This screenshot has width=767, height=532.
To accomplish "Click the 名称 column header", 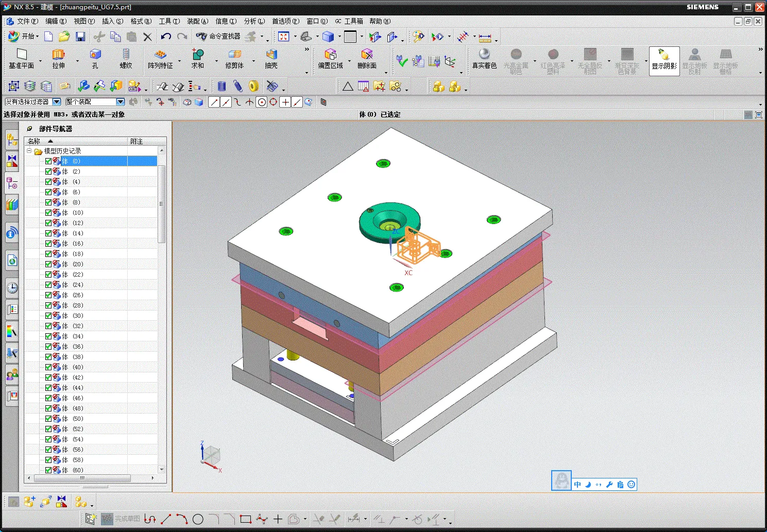I will point(76,141).
